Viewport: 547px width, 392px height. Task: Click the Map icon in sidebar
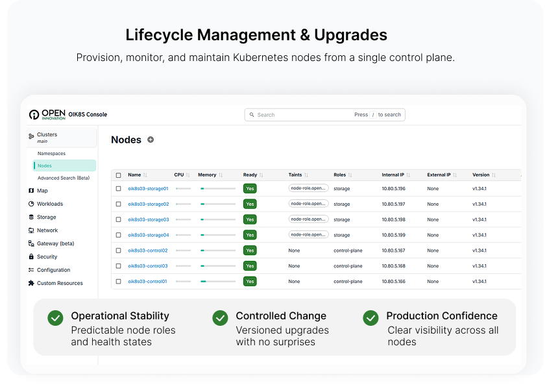[31, 191]
